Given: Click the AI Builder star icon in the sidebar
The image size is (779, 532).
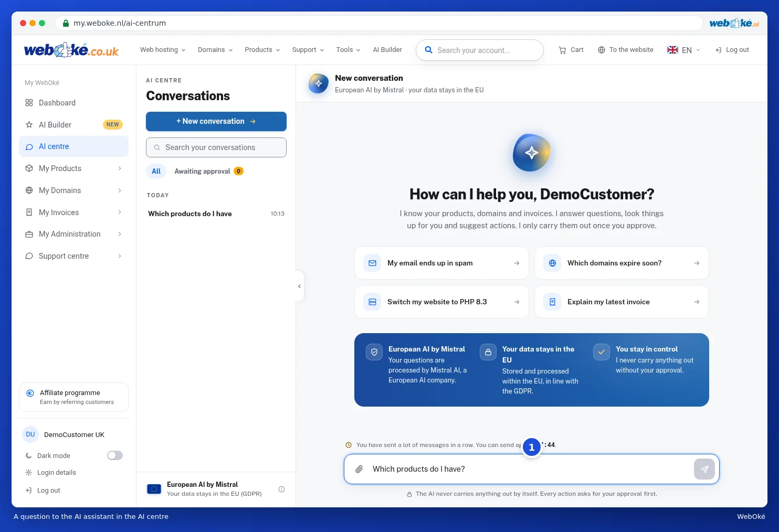Looking at the screenshot, I should click(29, 125).
